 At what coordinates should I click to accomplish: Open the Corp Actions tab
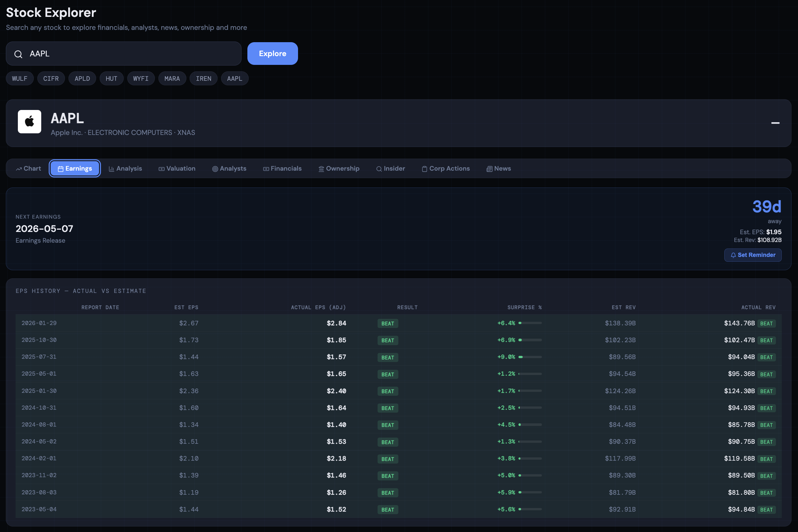pyautogui.click(x=445, y=169)
